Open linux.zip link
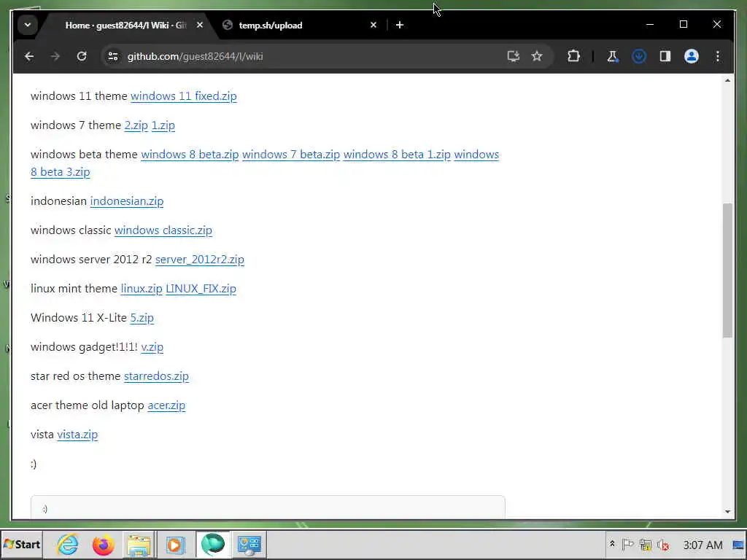The height and width of the screenshot is (560, 747). 142,289
